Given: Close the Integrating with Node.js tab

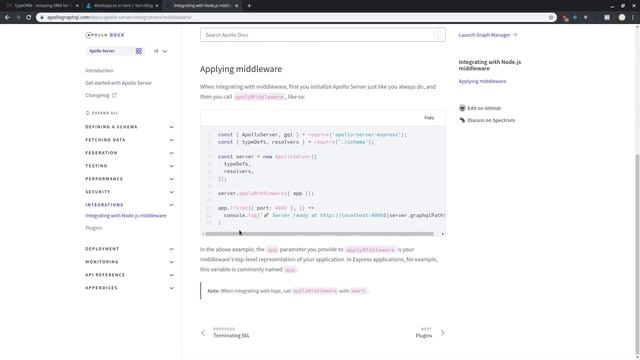Looking at the screenshot, I should point(236,6).
